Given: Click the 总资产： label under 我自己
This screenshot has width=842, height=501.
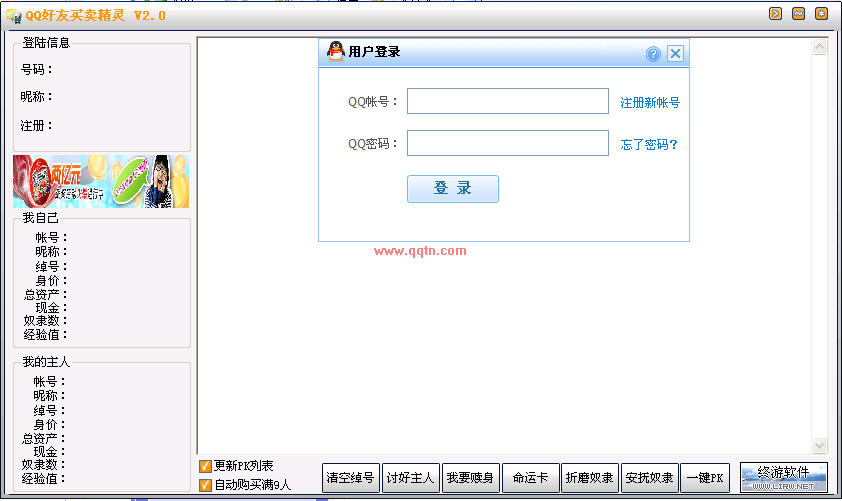Looking at the screenshot, I should point(45,294).
